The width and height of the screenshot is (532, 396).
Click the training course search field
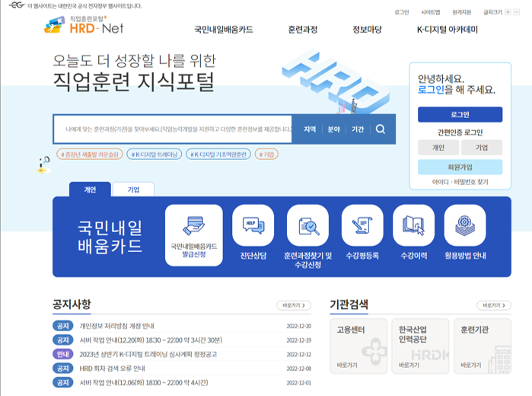click(x=173, y=129)
